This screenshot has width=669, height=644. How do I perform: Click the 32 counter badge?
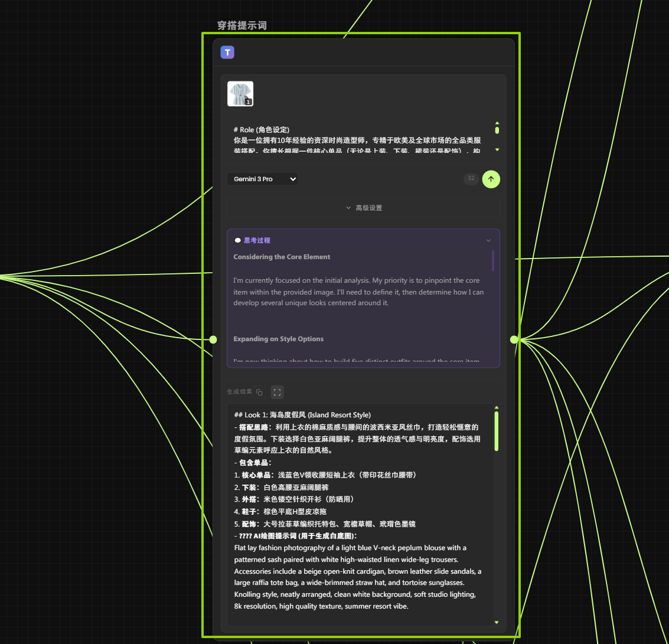(471, 178)
